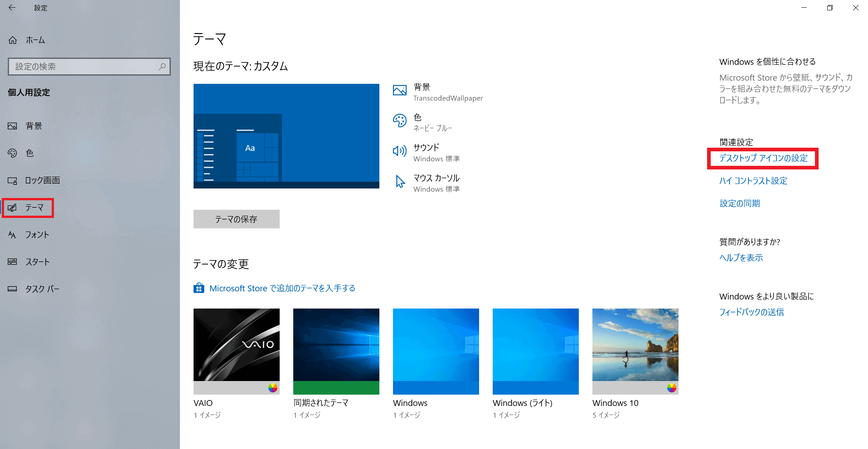Click the color wheel on Windows 10 theme

click(x=672, y=388)
